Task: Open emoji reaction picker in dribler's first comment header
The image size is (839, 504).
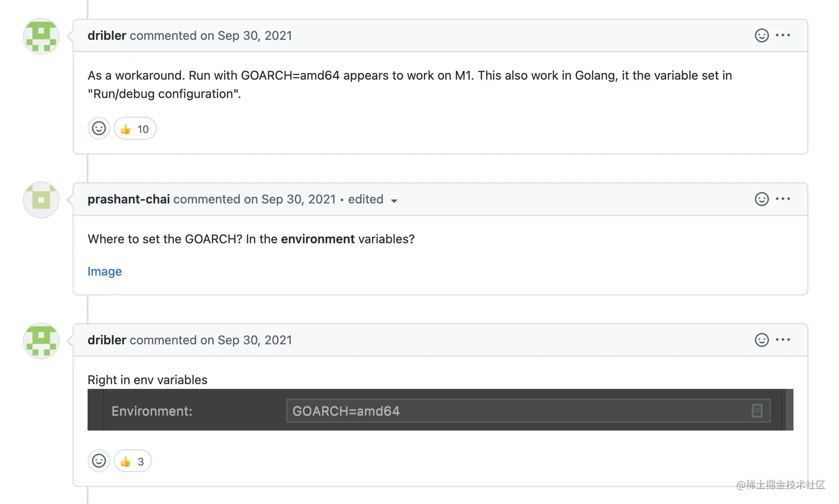Action: coord(761,35)
